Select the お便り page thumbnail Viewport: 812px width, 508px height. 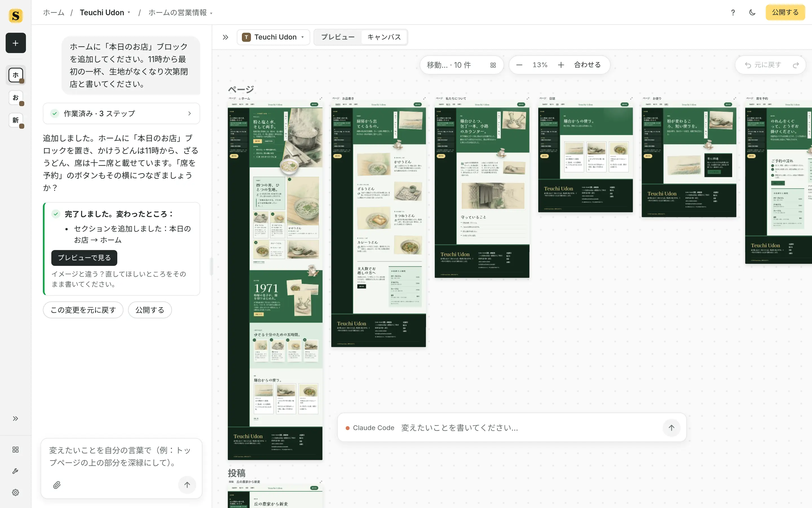pyautogui.click(x=689, y=159)
